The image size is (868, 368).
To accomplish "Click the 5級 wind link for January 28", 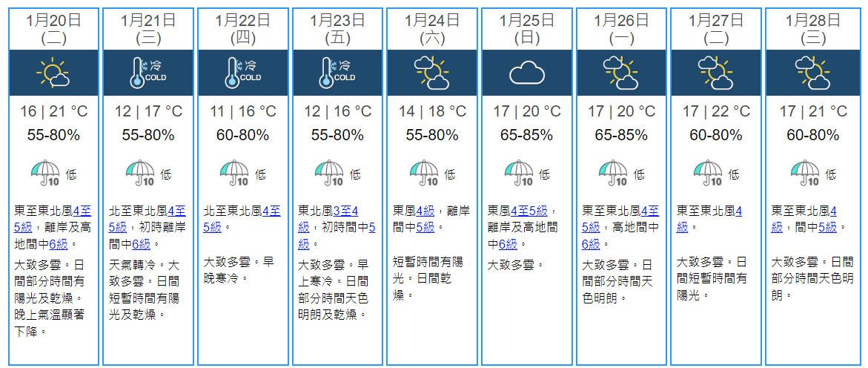I will click(827, 227).
